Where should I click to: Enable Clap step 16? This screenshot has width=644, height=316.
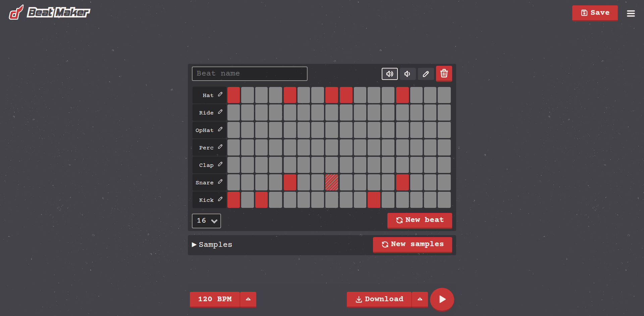(x=444, y=165)
